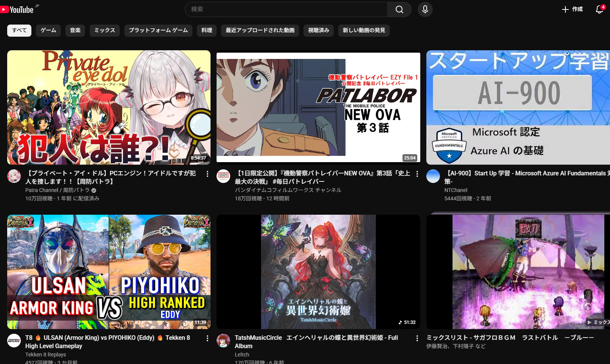Viewport: 610px width, 364px height.
Task: Toggle the 音楽 filter chip
Action: pyautogui.click(x=75, y=30)
